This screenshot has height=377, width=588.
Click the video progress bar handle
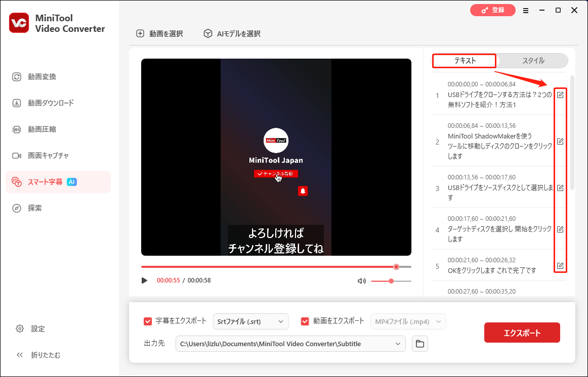(x=396, y=267)
